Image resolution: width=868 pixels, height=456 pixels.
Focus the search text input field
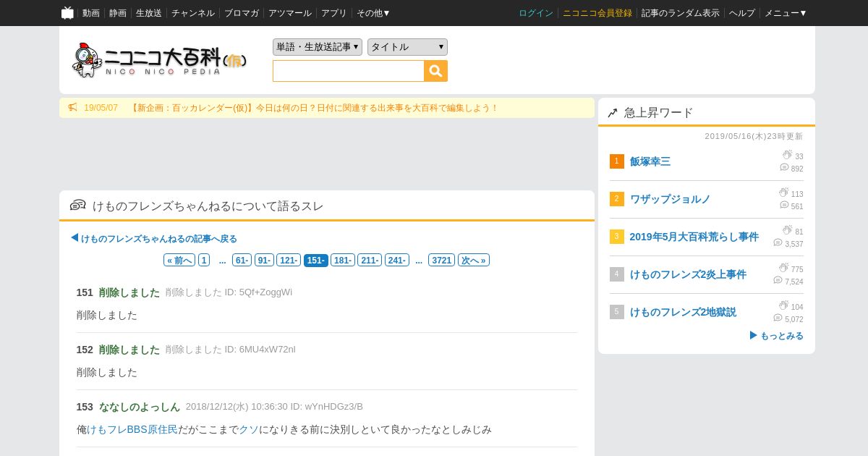pyautogui.click(x=349, y=71)
